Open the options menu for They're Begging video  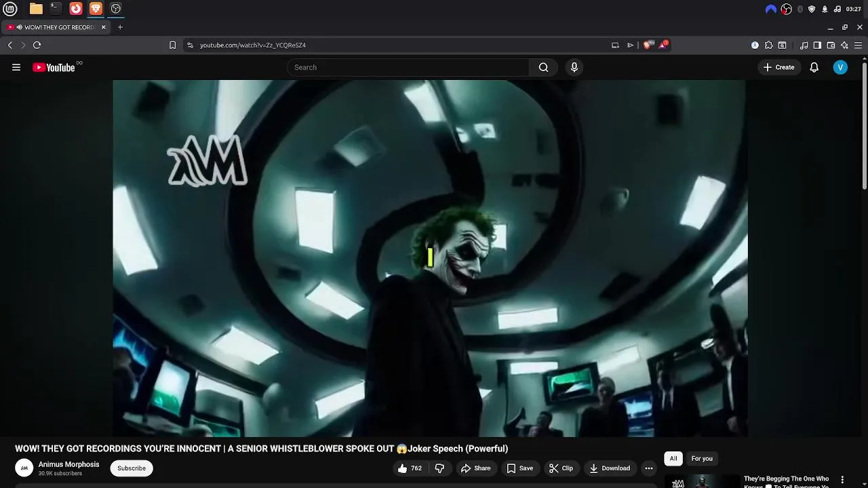(842, 480)
